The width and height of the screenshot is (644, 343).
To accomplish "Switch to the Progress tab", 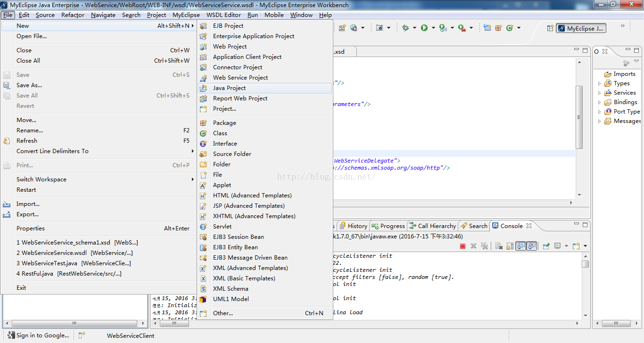I will coord(388,226).
